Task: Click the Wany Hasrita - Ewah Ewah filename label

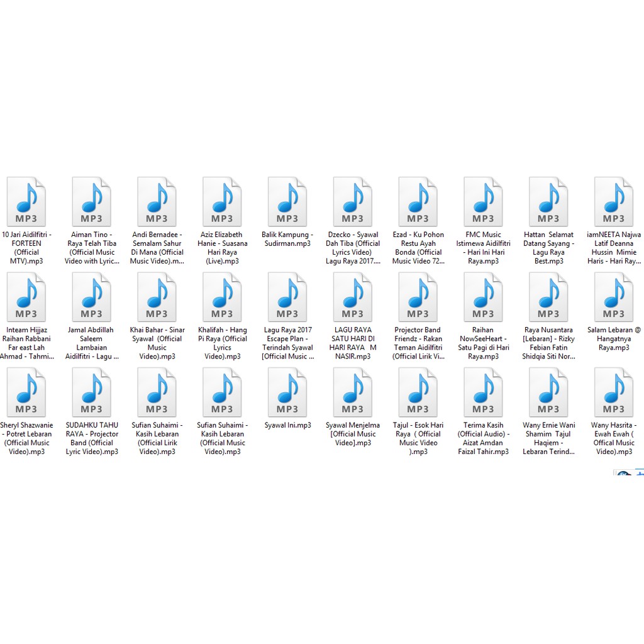Action: click(x=614, y=438)
